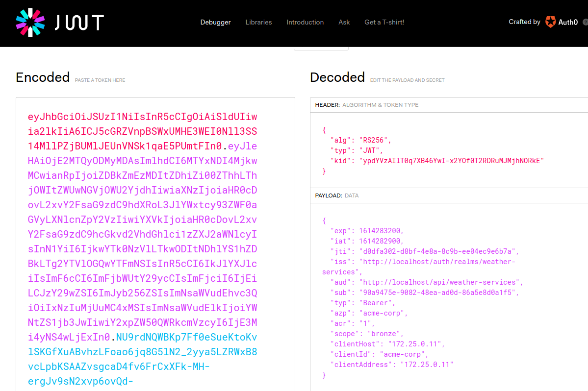588x391 pixels.
Task: Click inside the Encoded token text area
Action: (x=155, y=244)
